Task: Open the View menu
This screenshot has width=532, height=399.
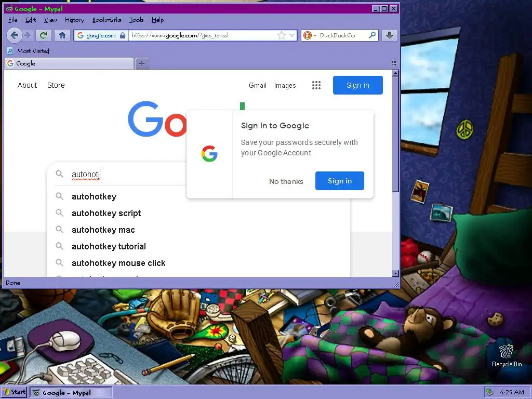Action: click(x=50, y=20)
